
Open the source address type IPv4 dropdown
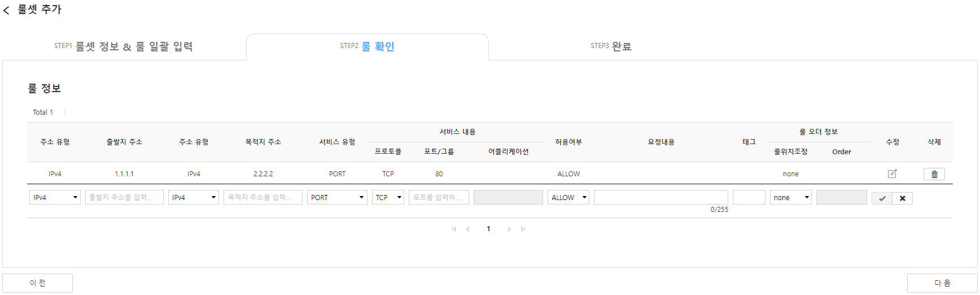tap(55, 197)
